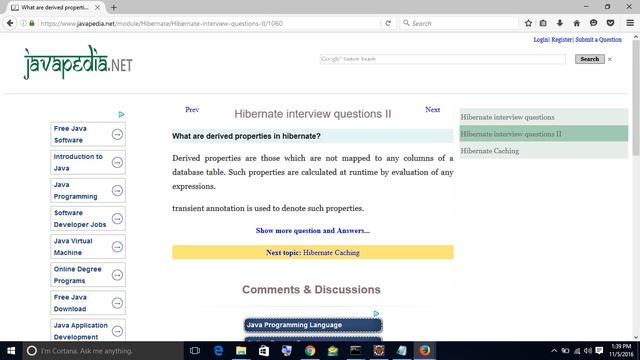Click the page vertical scrollbar thumb

coord(636,97)
